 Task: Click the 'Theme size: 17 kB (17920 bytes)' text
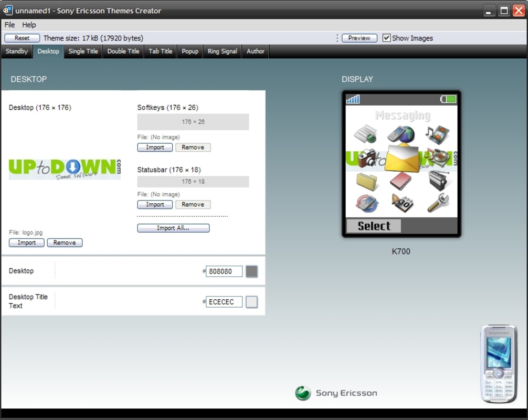(x=93, y=38)
